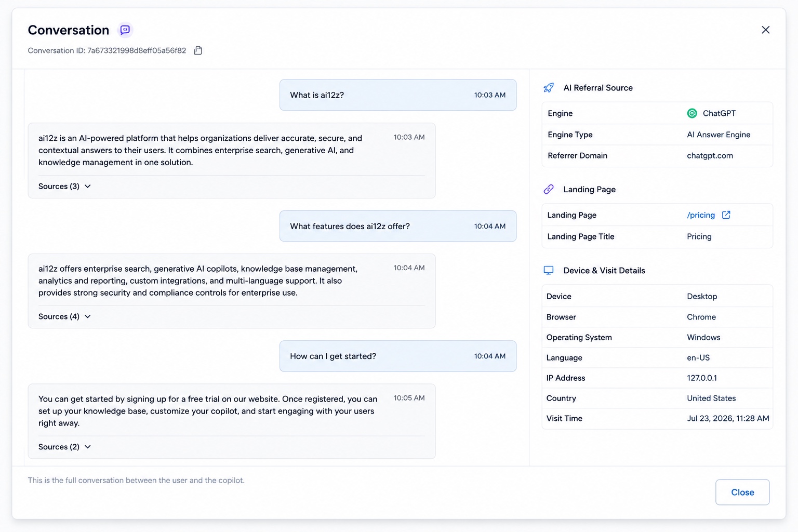The height and width of the screenshot is (532, 798).
Task: Click the 10:05 AM timestamp on last answer
Action: tap(409, 398)
